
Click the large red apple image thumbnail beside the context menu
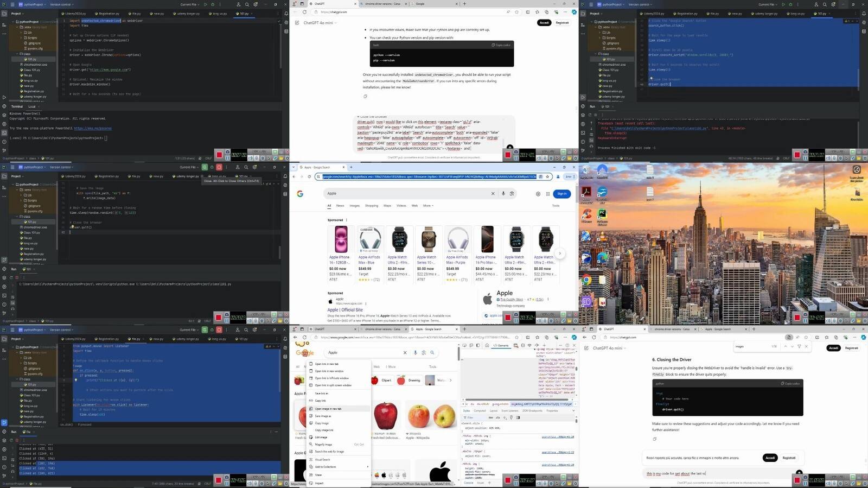pyautogui.click(x=385, y=415)
